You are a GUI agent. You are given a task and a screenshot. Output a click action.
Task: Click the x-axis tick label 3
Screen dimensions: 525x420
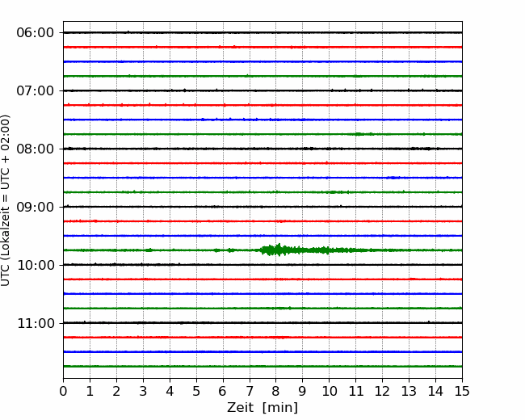(x=143, y=391)
